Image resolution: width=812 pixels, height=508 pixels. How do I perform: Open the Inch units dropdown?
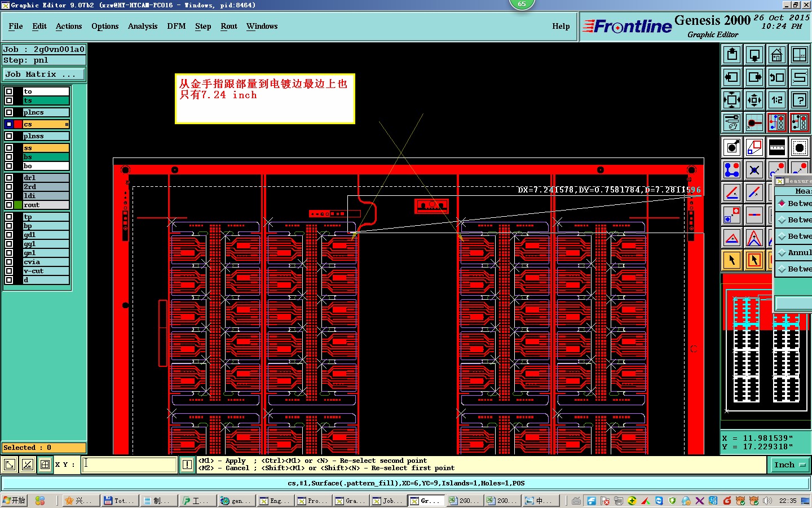789,465
